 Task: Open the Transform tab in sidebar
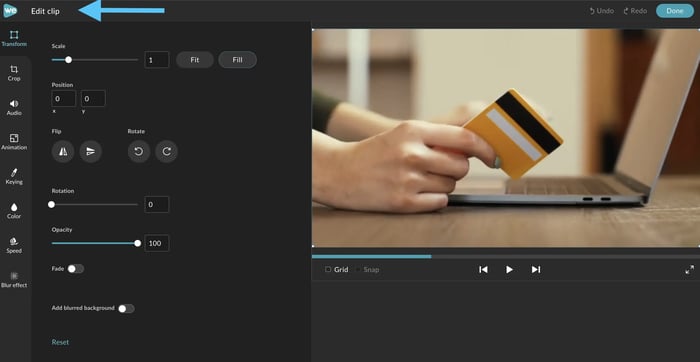[14, 39]
